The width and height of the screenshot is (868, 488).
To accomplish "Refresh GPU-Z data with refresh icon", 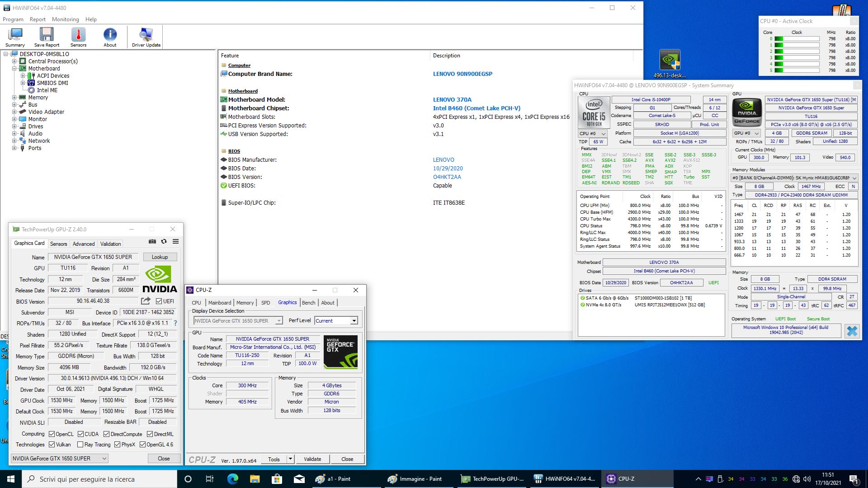I will [x=164, y=241].
